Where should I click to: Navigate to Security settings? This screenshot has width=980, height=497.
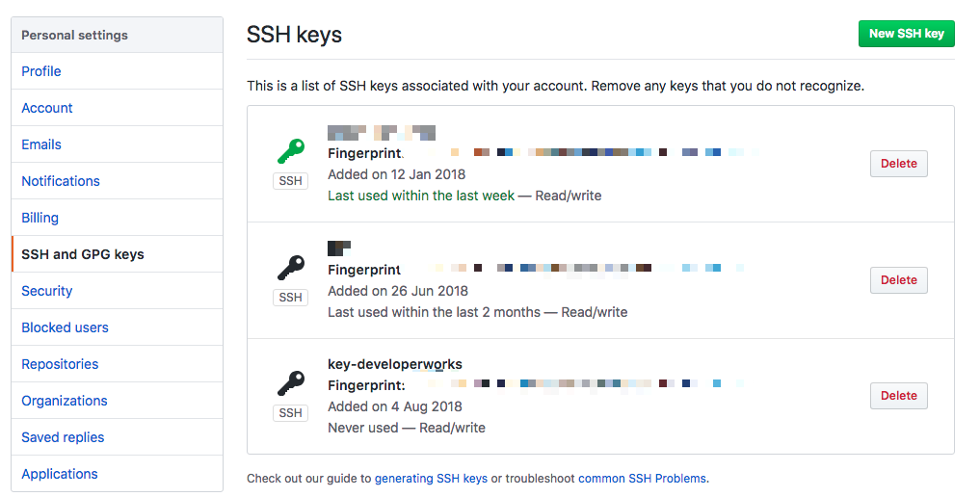pos(47,291)
